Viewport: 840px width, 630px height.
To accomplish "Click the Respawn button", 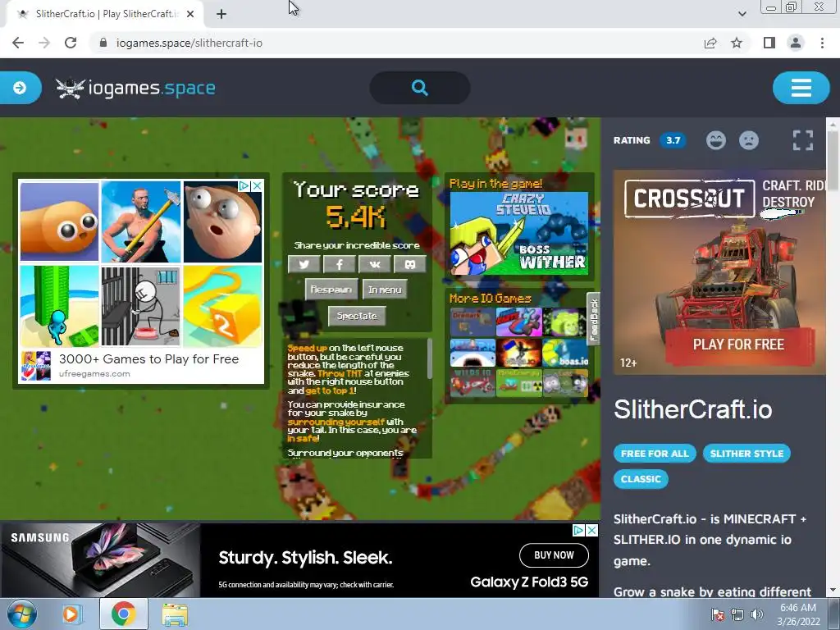I will 331,290.
